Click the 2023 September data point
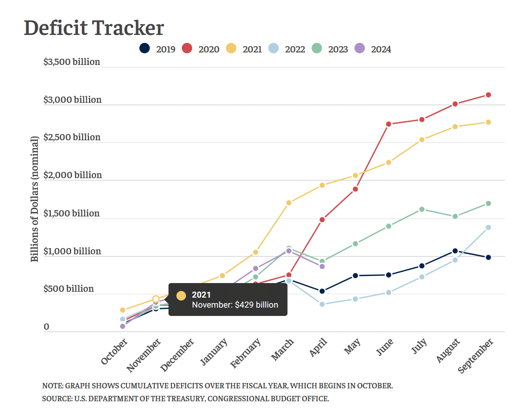The width and height of the screenshot is (530, 420). [488, 204]
